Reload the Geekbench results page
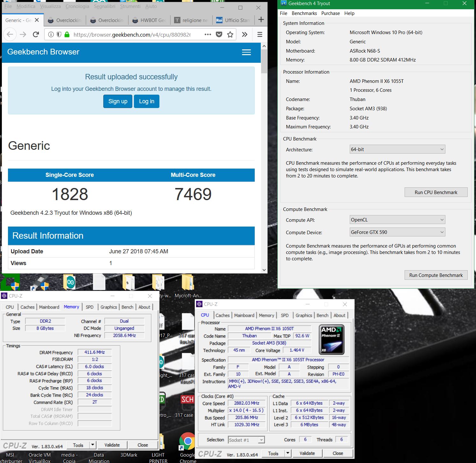This screenshot has height=463, width=476. (36, 34)
